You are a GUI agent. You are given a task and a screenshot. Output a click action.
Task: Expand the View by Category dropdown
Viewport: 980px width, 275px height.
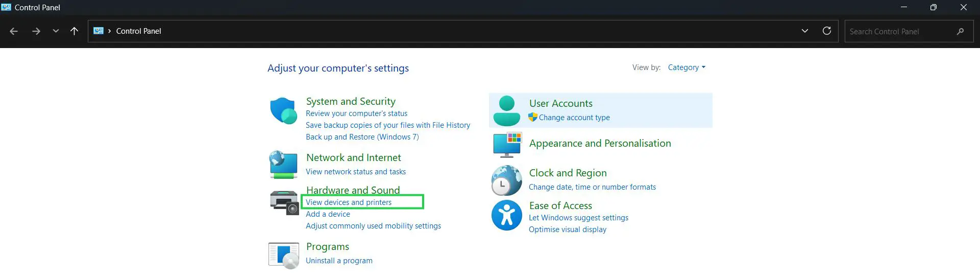687,67
